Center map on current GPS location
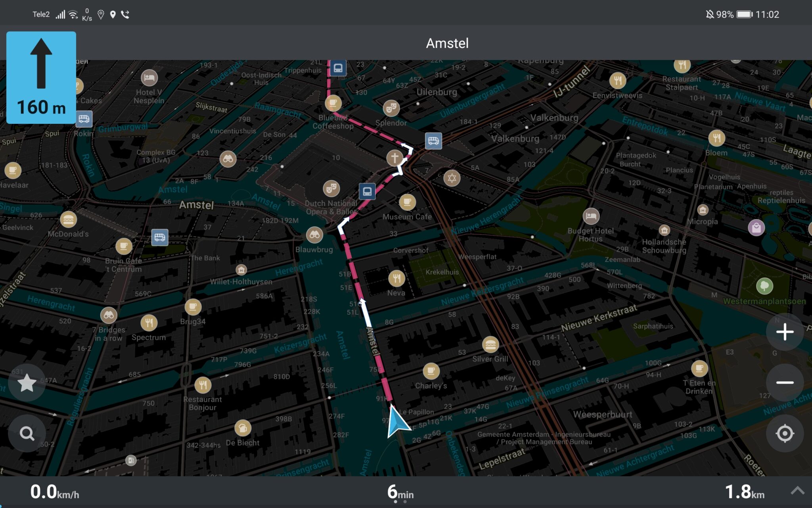 (x=785, y=433)
